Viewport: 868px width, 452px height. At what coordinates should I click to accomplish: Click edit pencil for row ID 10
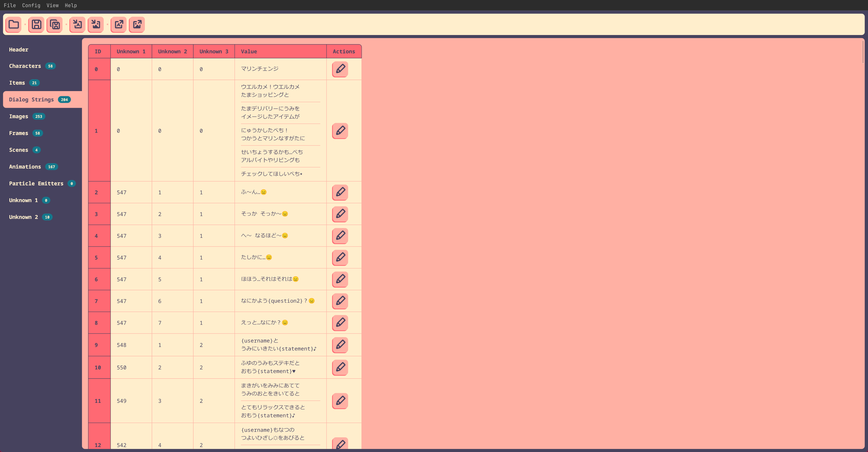click(340, 367)
